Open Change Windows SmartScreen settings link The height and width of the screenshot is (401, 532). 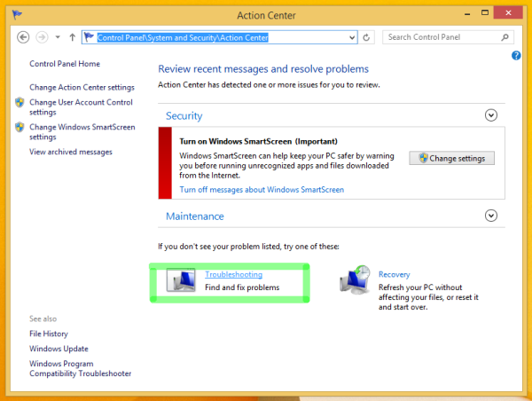coord(82,131)
